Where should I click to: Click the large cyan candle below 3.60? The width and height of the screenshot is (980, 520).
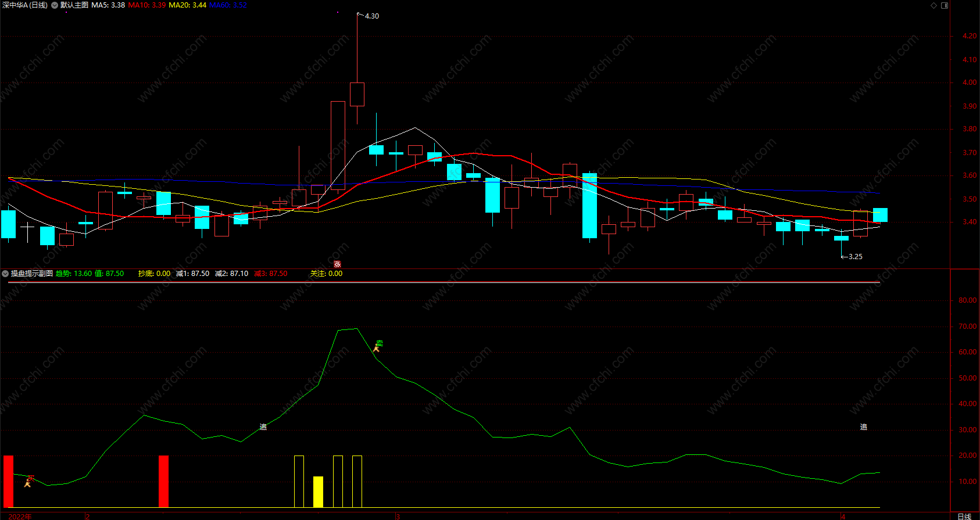(x=589, y=206)
